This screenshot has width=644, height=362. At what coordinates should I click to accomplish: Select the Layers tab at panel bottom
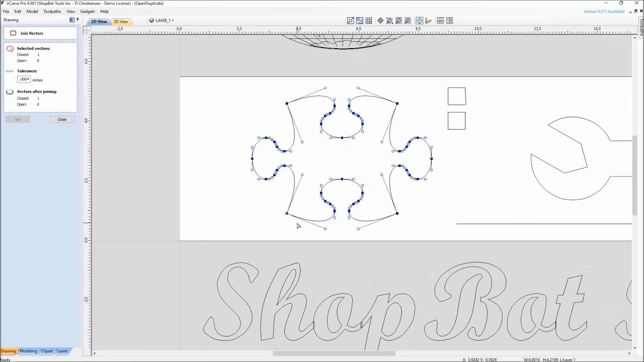(62, 351)
